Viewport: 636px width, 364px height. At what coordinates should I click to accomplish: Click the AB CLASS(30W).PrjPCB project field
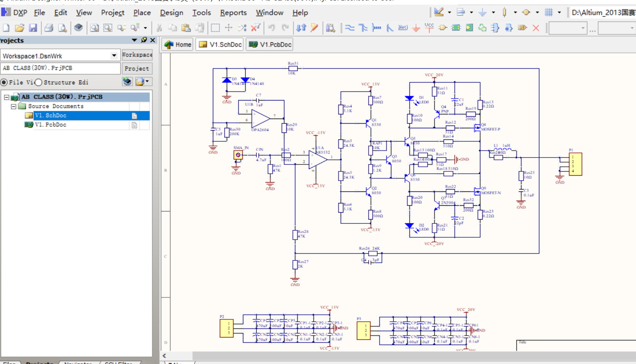point(61,68)
